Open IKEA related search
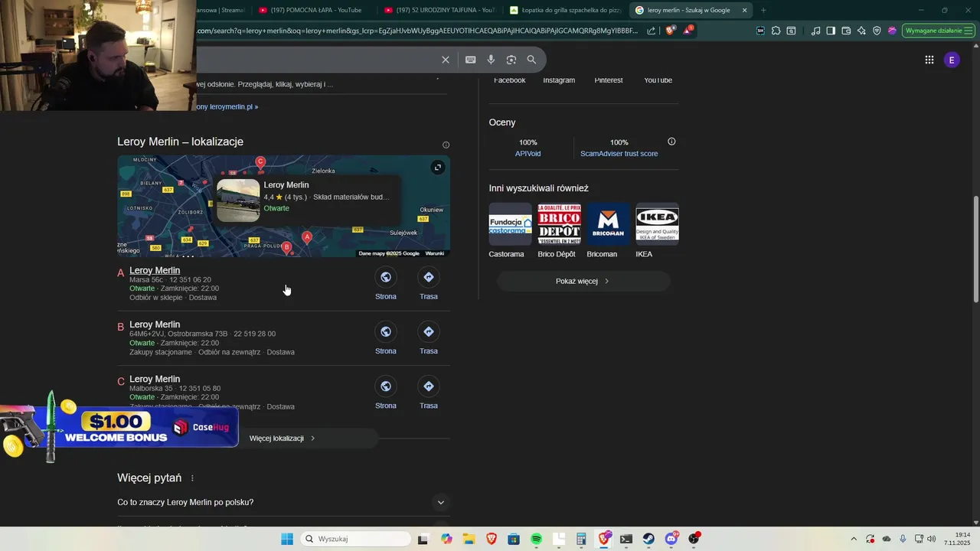Image resolution: width=980 pixels, height=551 pixels. click(657, 230)
